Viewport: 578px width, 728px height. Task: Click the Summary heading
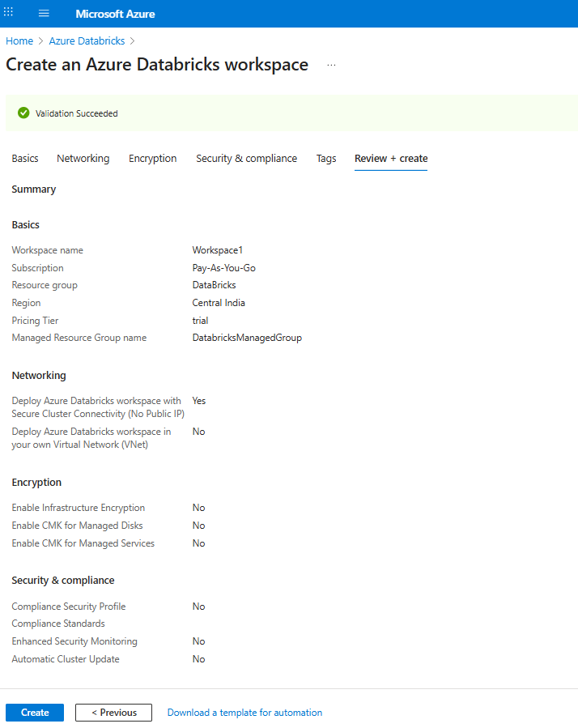point(33,189)
